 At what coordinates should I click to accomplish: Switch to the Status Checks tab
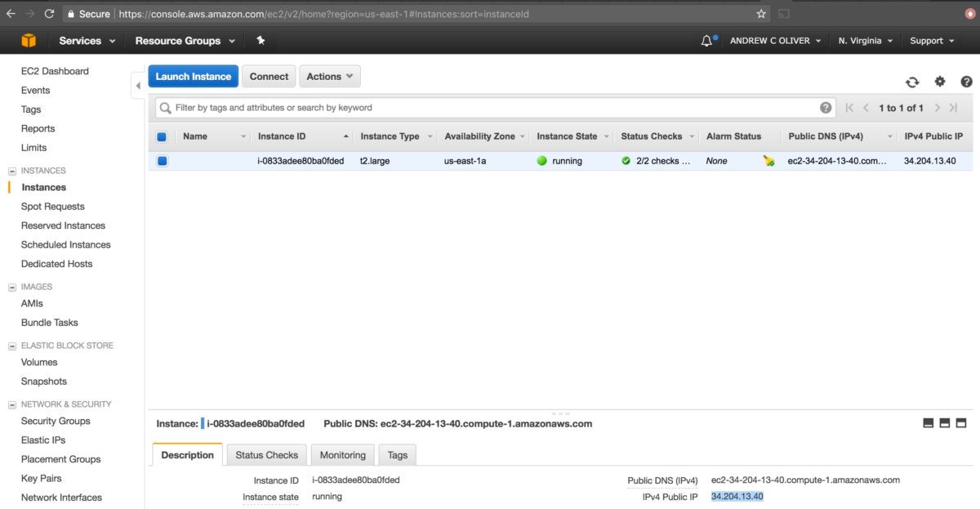pyautogui.click(x=267, y=455)
